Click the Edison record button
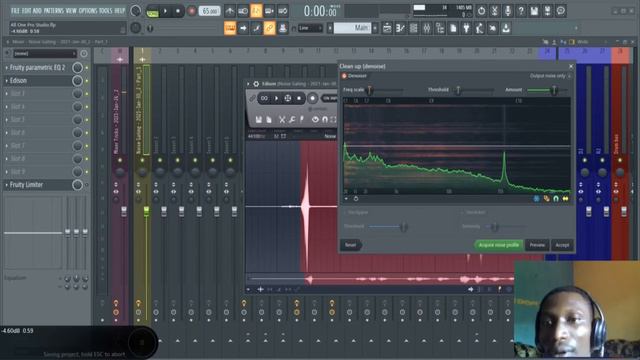Screen dimensions: 640x360 click(312, 98)
